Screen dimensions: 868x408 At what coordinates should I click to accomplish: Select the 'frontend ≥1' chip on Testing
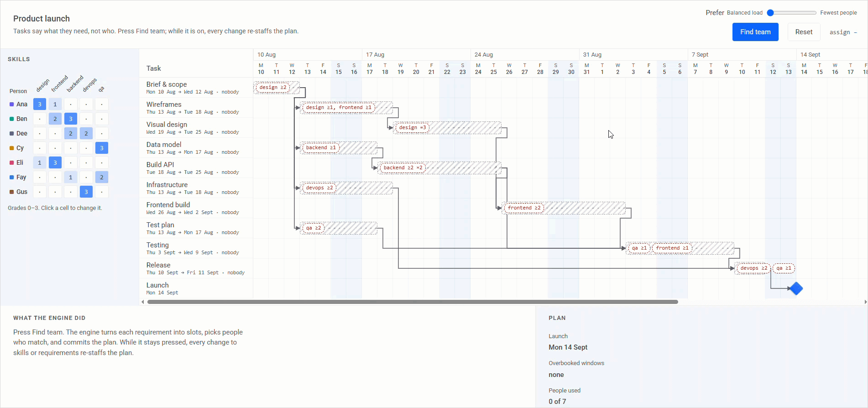(x=672, y=248)
